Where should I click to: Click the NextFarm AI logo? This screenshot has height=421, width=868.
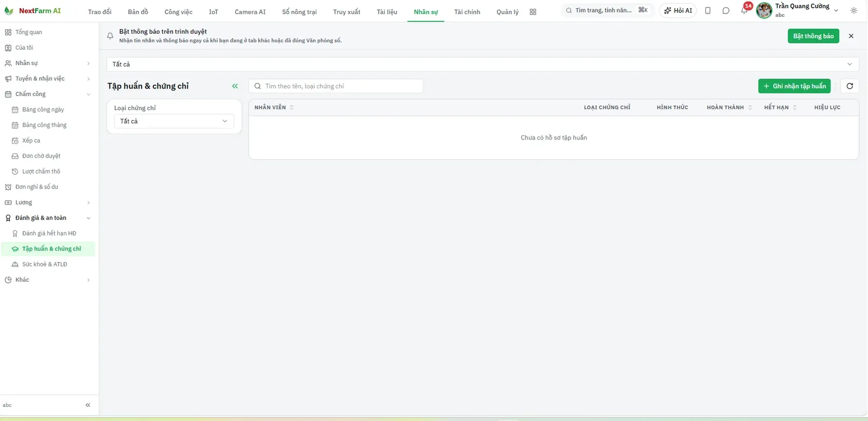click(33, 11)
